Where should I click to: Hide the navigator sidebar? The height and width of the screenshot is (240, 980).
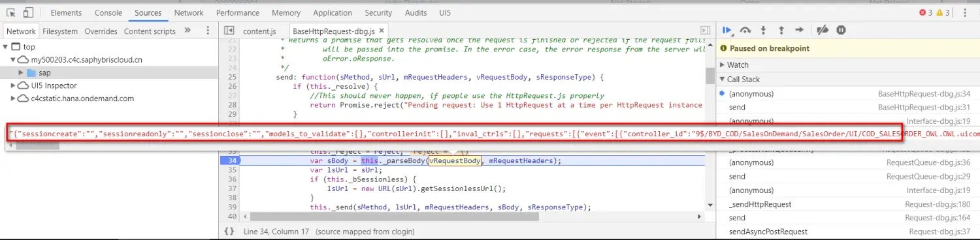coord(229,31)
